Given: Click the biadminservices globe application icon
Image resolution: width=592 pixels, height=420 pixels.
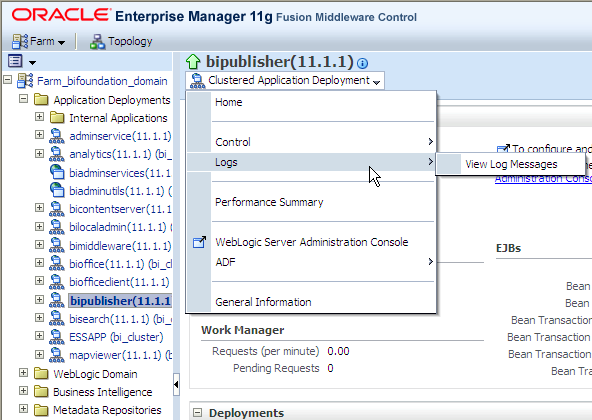Looking at the screenshot, I should coord(57,172).
